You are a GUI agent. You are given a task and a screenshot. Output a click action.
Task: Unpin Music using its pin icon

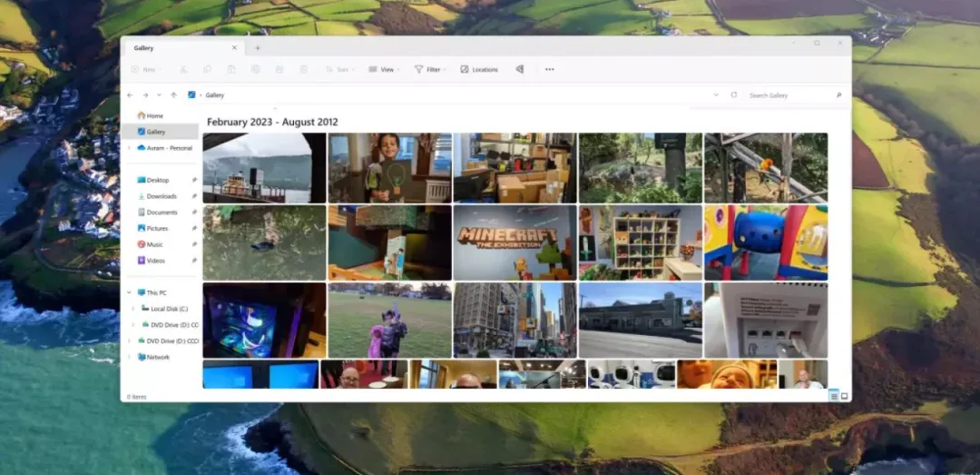click(194, 244)
